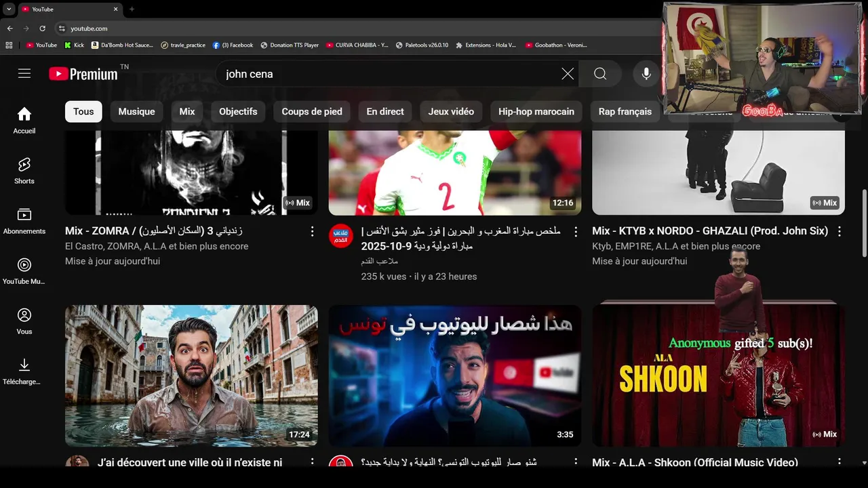Play the SHKOON mix thumbnail
Image resolution: width=868 pixels, height=488 pixels.
[718, 375]
